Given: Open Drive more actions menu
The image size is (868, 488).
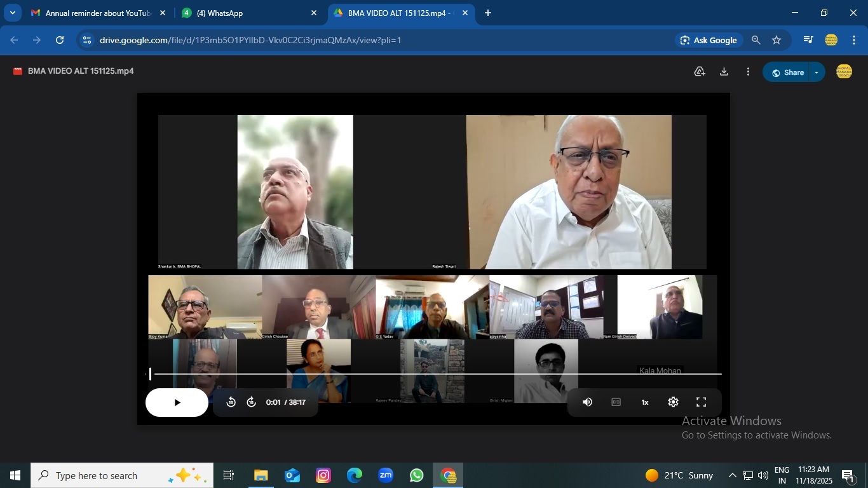Looking at the screenshot, I should [x=748, y=72].
